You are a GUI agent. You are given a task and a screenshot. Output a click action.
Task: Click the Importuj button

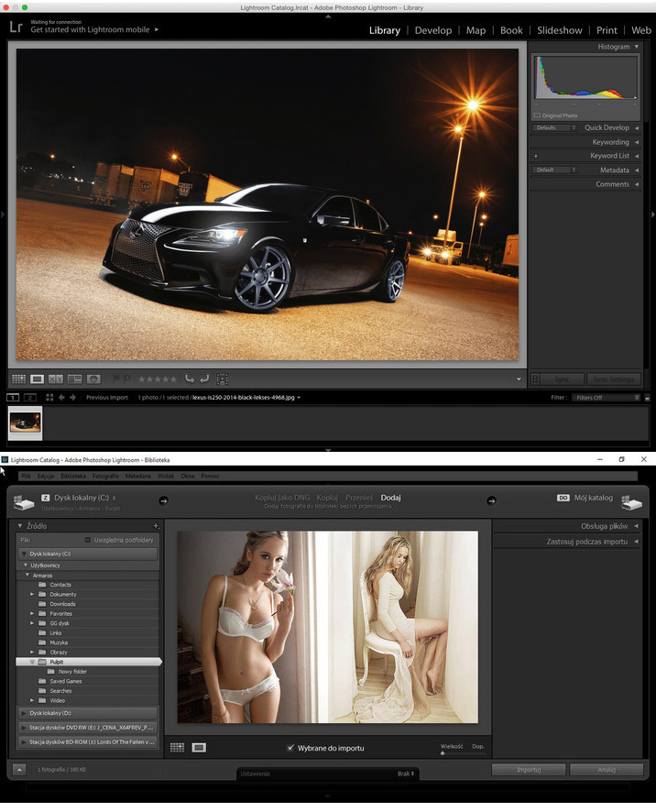point(527,770)
